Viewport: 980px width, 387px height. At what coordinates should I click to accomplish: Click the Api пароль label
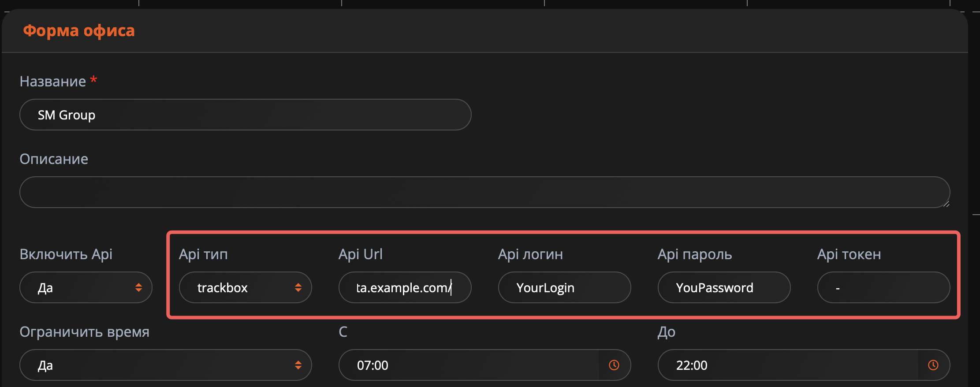pyautogui.click(x=695, y=254)
